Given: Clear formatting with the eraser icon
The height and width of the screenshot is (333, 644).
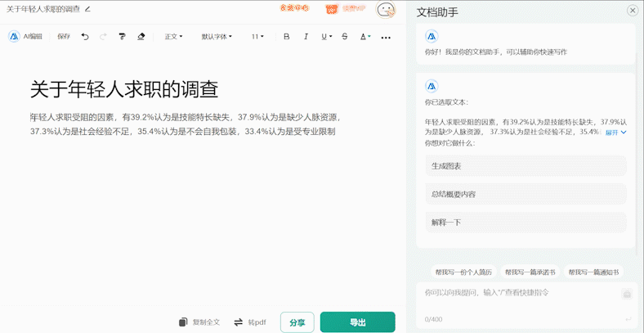Looking at the screenshot, I should tap(141, 37).
